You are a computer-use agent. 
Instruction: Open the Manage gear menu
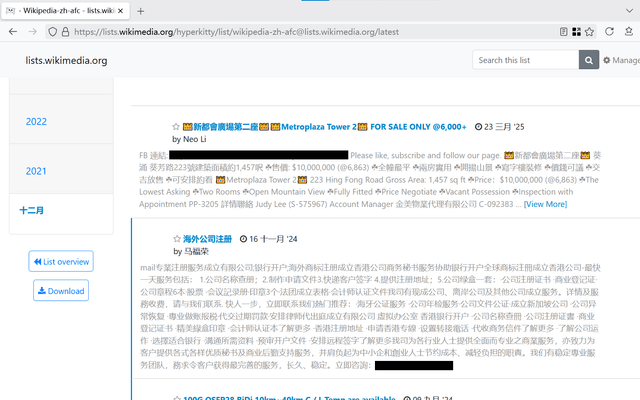tap(621, 60)
